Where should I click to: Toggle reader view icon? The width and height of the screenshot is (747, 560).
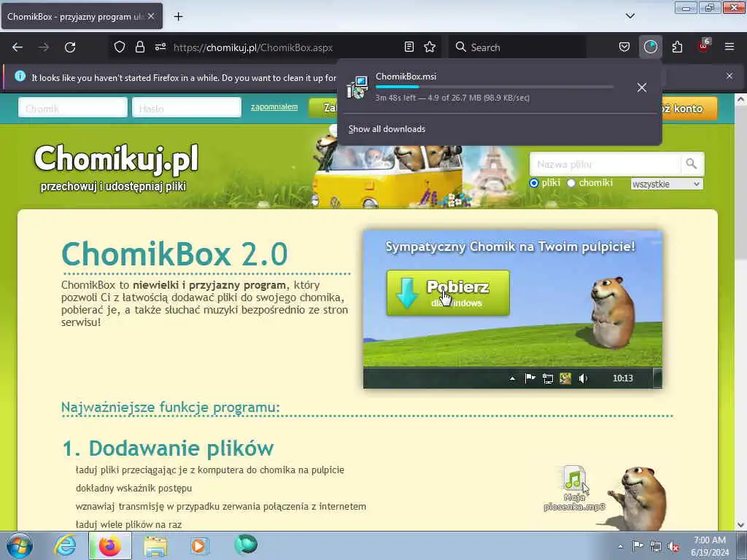click(409, 47)
